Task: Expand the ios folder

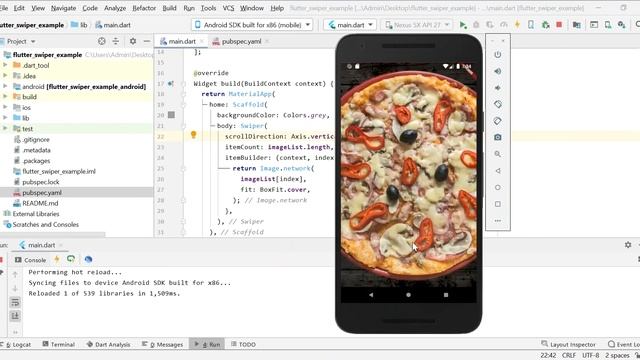Action: click(x=5, y=107)
